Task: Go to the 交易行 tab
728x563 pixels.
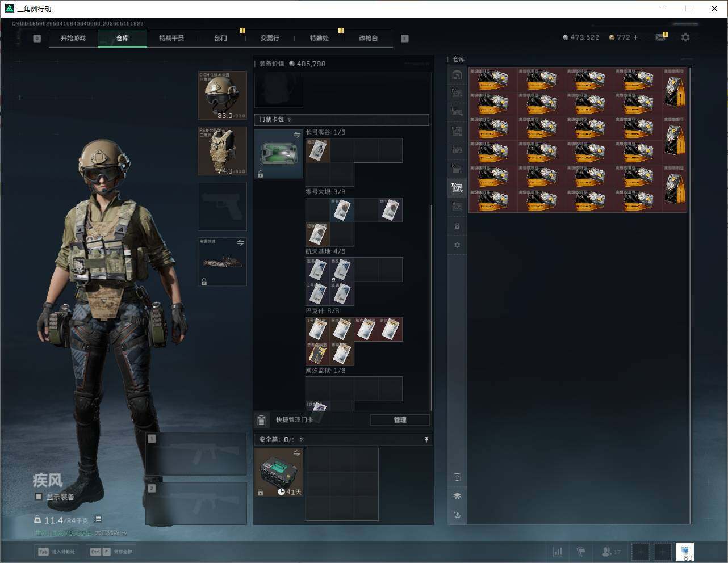Action: coord(270,38)
